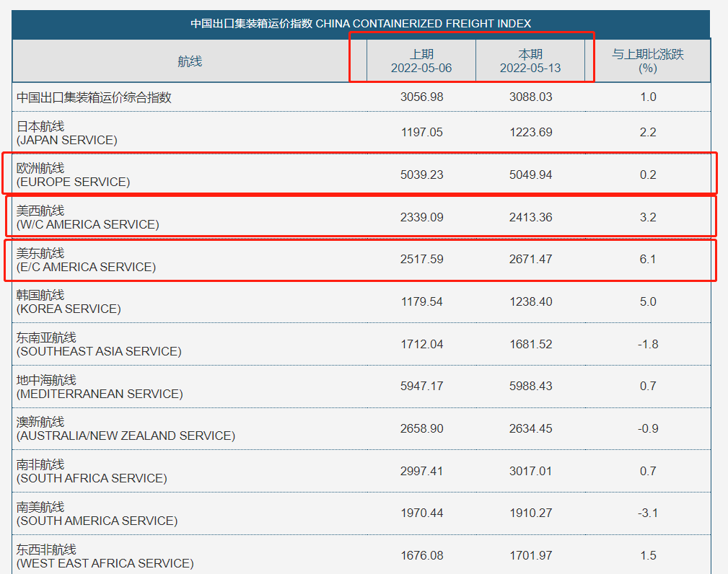Click the Europe service change 0.2
This screenshot has height=574, width=728.
648,175
